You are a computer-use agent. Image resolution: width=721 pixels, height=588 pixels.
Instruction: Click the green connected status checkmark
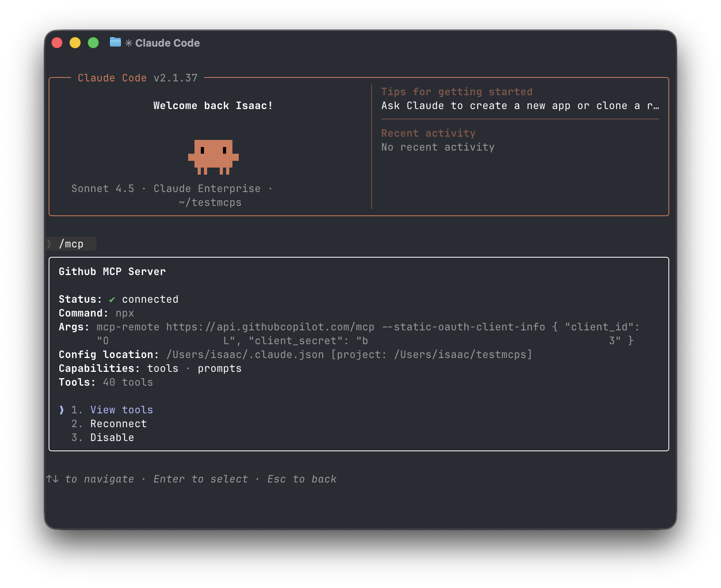pos(112,300)
